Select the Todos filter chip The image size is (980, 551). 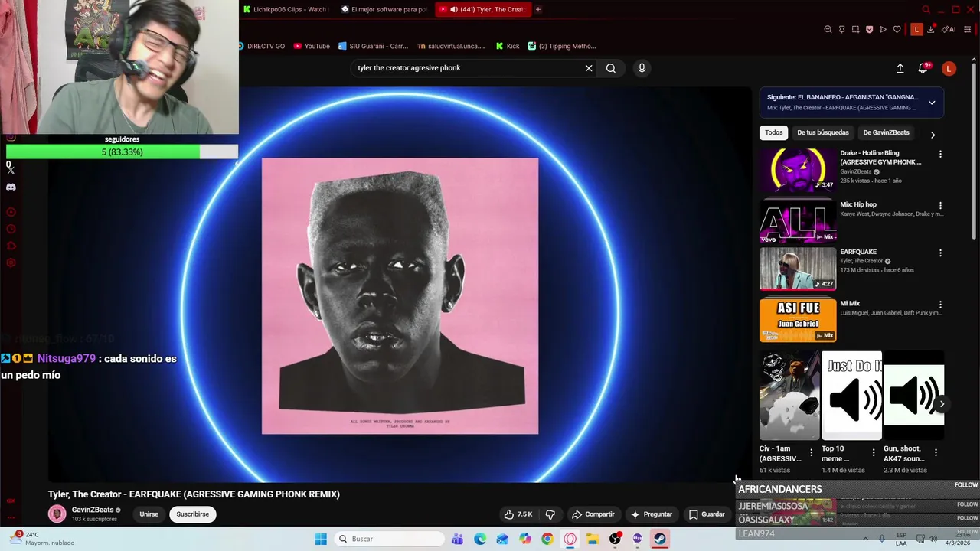tap(774, 132)
